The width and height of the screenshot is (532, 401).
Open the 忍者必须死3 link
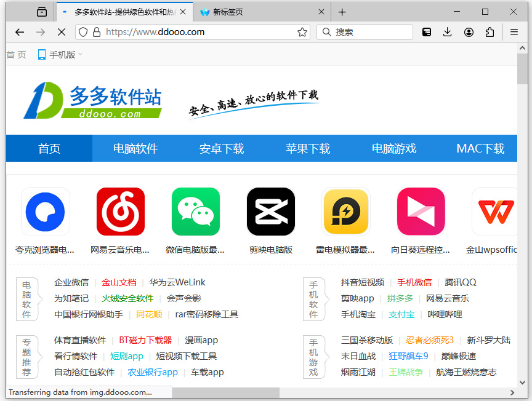(x=430, y=340)
